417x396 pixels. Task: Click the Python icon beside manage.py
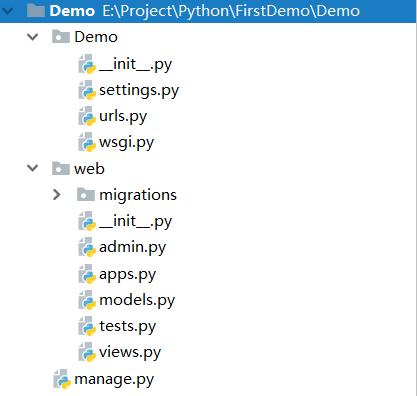(62, 379)
